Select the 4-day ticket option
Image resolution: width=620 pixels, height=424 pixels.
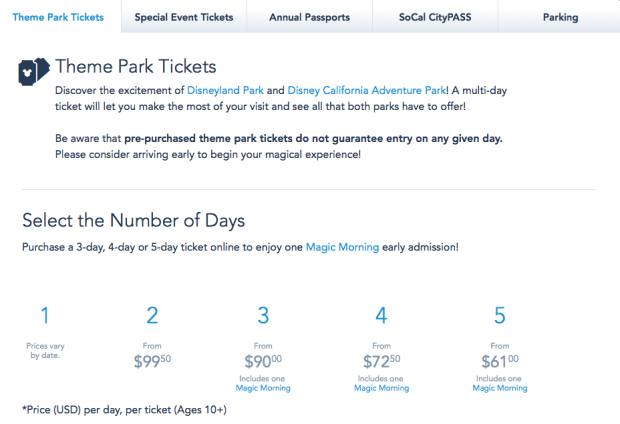click(x=381, y=316)
